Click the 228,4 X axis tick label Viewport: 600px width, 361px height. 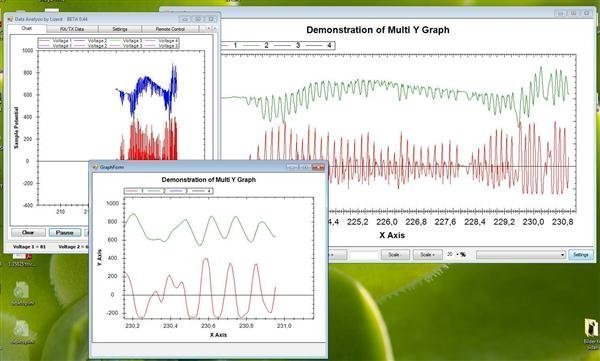[475, 222]
